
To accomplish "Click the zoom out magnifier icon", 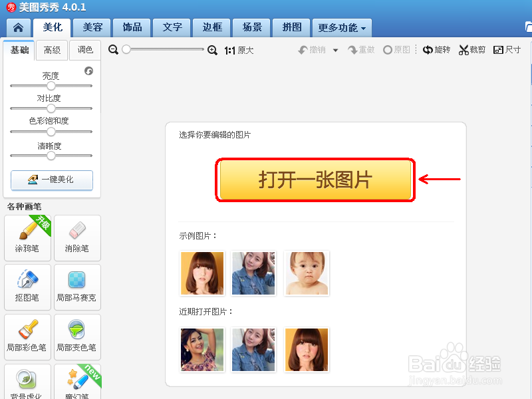I will coord(113,50).
